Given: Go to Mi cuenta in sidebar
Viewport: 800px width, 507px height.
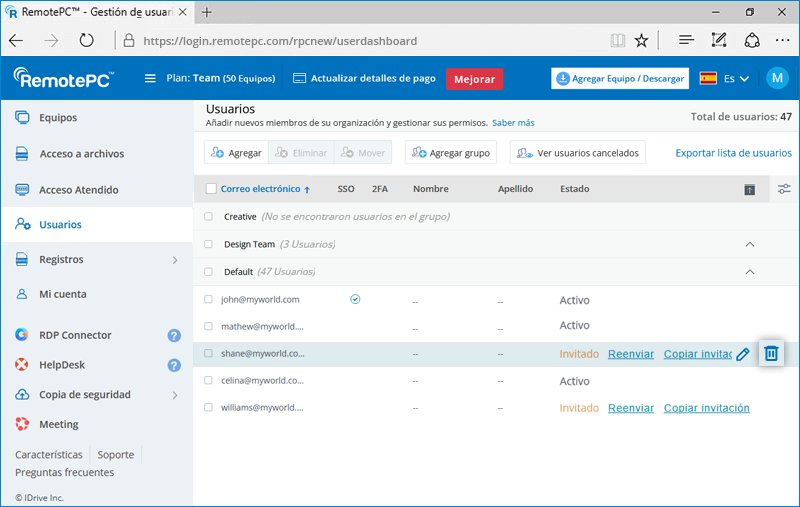Looking at the screenshot, I should (62, 295).
